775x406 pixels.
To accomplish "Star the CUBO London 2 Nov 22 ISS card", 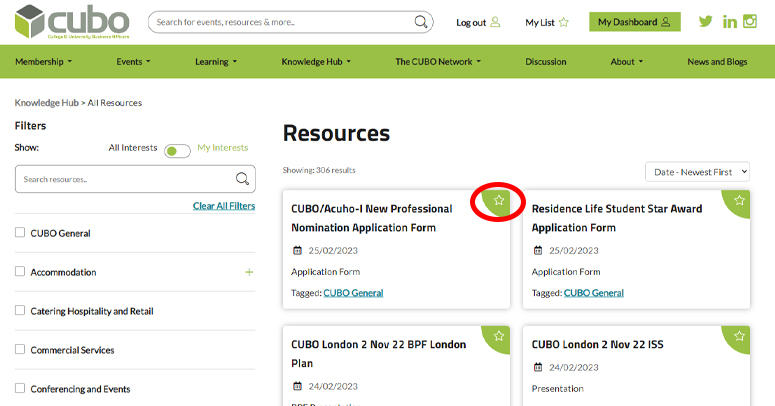I will (x=739, y=336).
